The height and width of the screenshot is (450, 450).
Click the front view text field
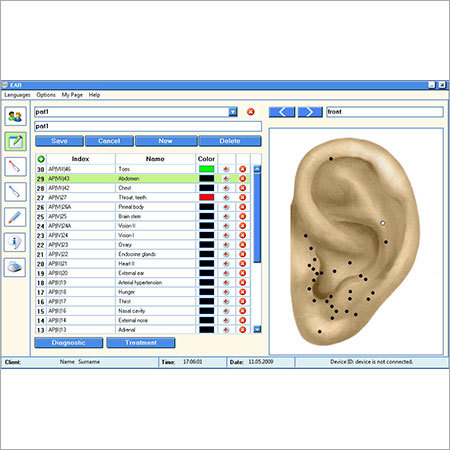tap(385, 112)
